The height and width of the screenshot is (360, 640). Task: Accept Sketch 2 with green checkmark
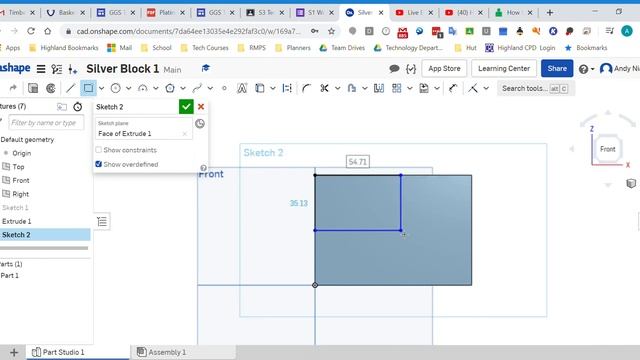pyautogui.click(x=186, y=107)
